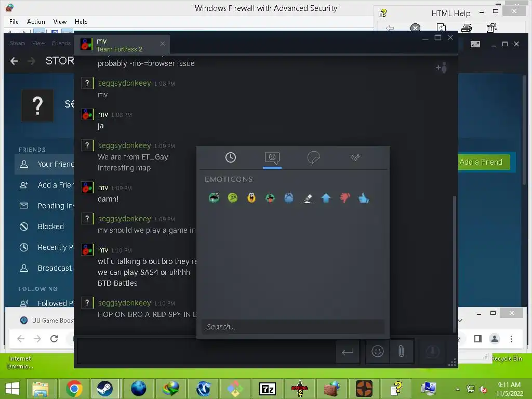The width and height of the screenshot is (532, 399).
Task: Toggle Steam big picture mode icon
Action: tap(475, 44)
